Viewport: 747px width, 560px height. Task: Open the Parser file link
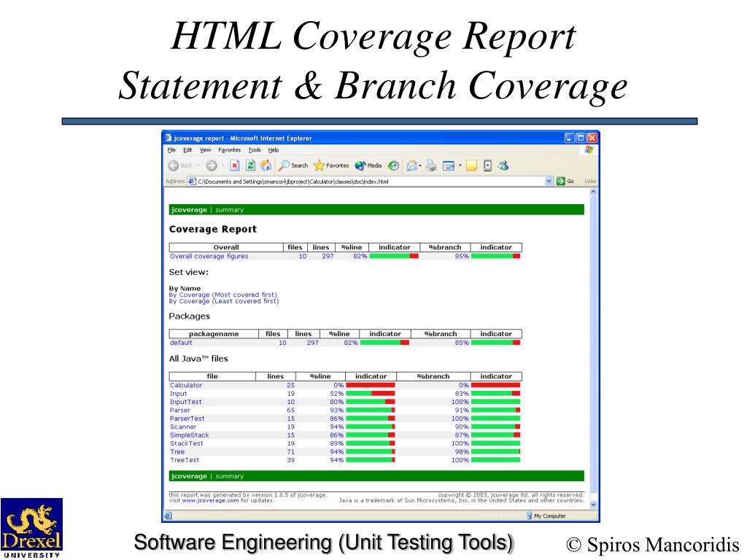[x=180, y=411]
